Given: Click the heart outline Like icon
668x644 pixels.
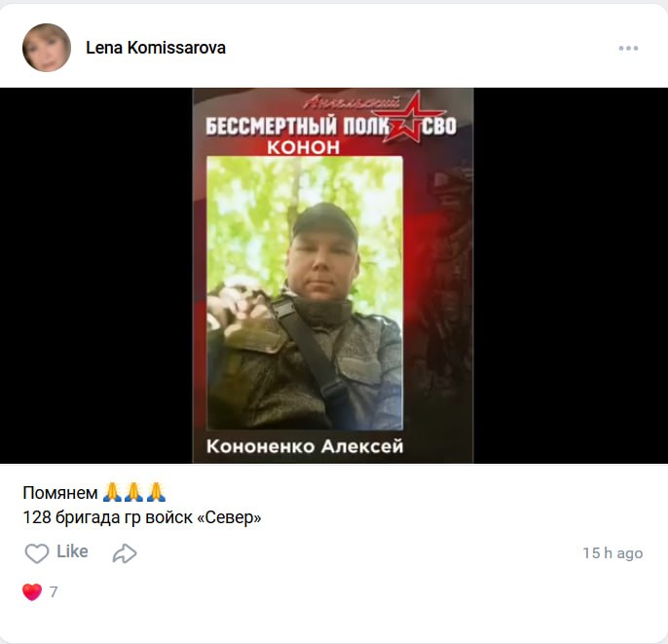Looking at the screenshot, I should click(x=37, y=553).
